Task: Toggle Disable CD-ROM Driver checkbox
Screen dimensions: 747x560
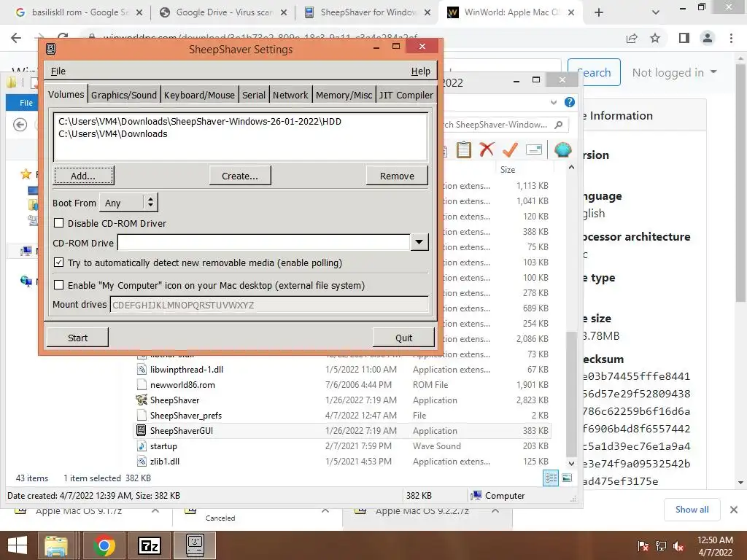Action: point(58,223)
